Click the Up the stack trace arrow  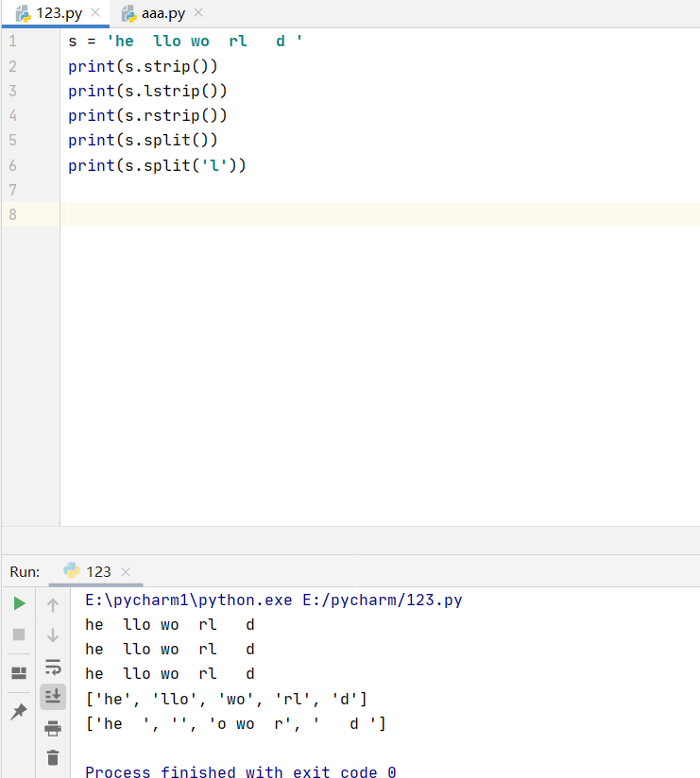coord(53,605)
